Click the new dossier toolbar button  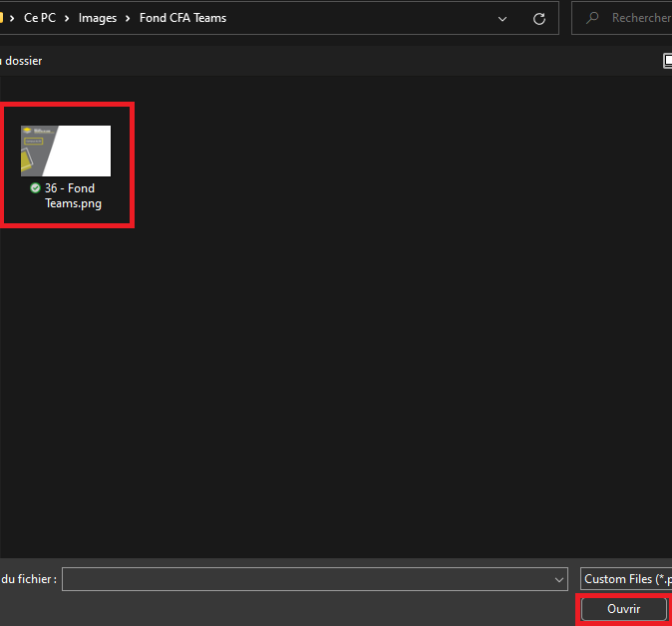click(x=20, y=61)
